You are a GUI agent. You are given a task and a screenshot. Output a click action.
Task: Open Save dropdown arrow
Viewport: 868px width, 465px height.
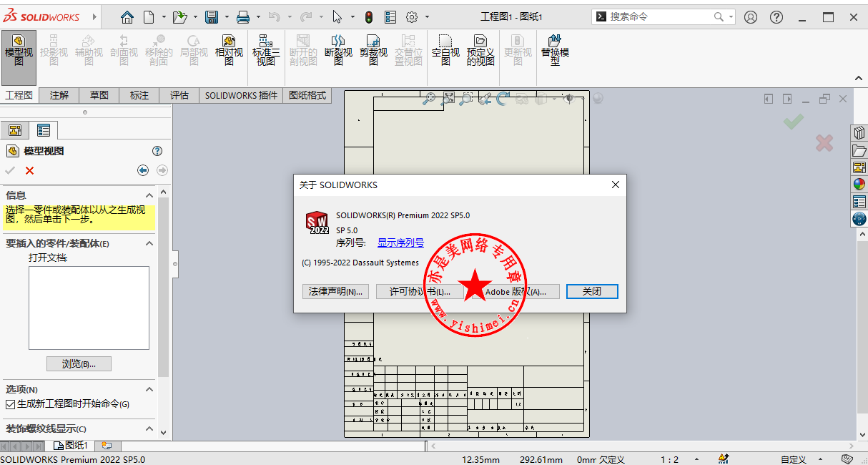pyautogui.click(x=227, y=17)
